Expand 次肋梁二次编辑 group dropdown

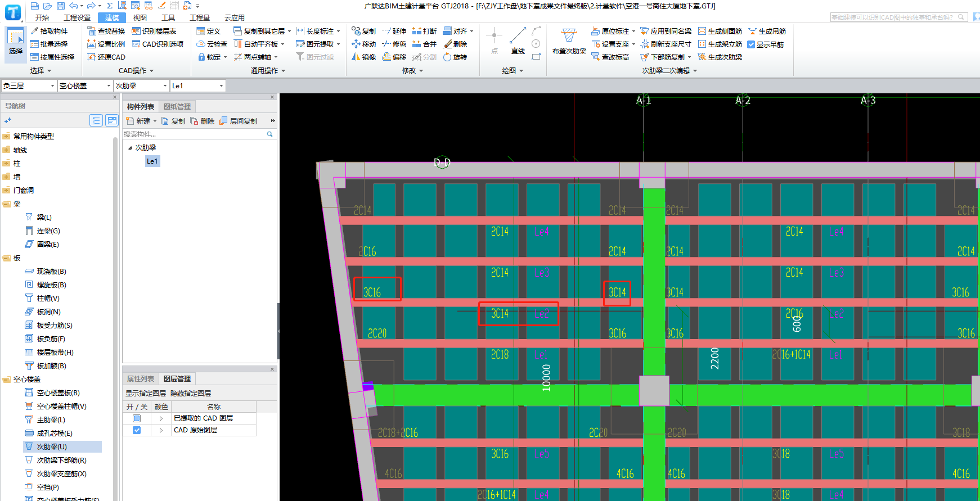pos(669,71)
